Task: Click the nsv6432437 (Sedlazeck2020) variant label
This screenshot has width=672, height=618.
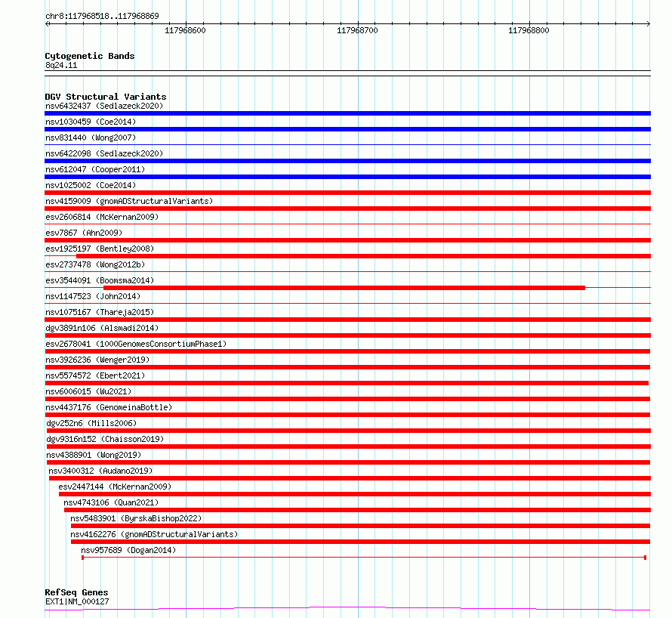Action: [104, 106]
